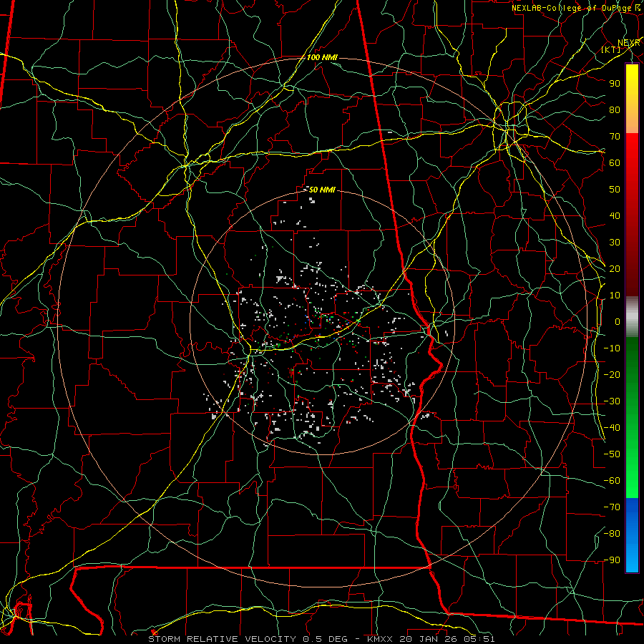
Task: Click the positive "30" scale value
Action: [615, 243]
